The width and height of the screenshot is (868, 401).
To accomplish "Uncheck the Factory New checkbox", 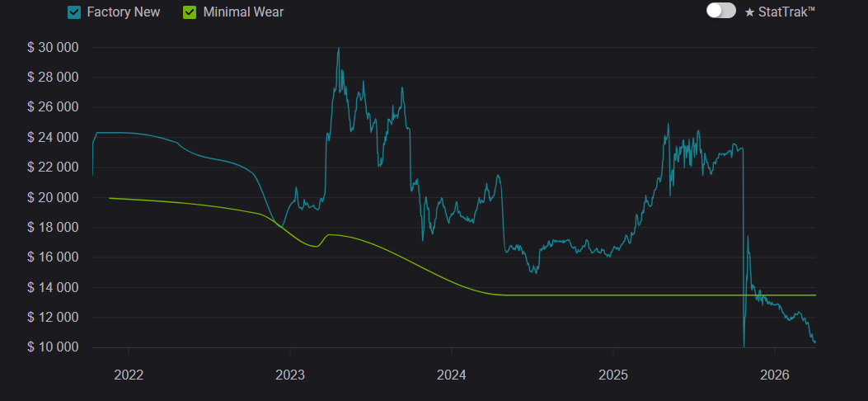I will point(74,12).
